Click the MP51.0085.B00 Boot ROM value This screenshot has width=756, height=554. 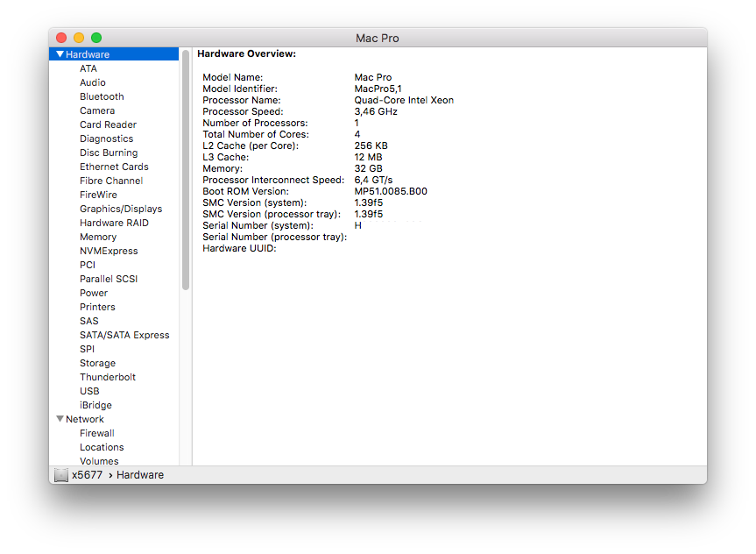(x=391, y=191)
